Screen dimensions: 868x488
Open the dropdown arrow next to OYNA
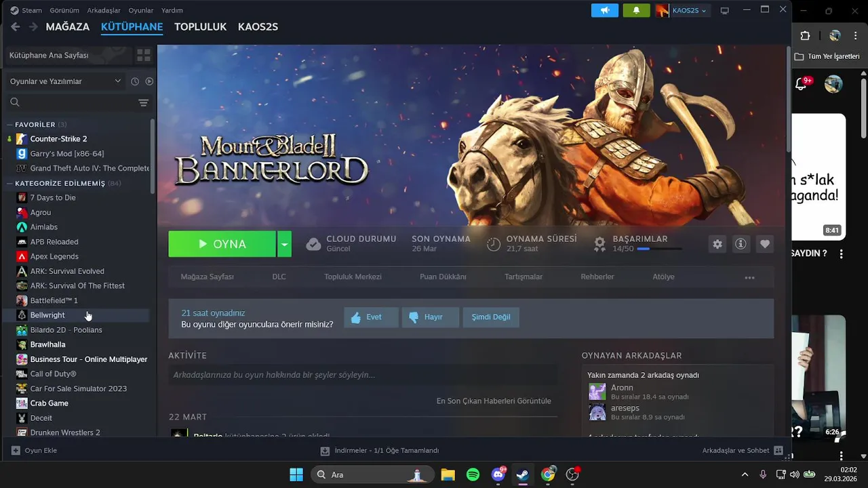point(285,244)
